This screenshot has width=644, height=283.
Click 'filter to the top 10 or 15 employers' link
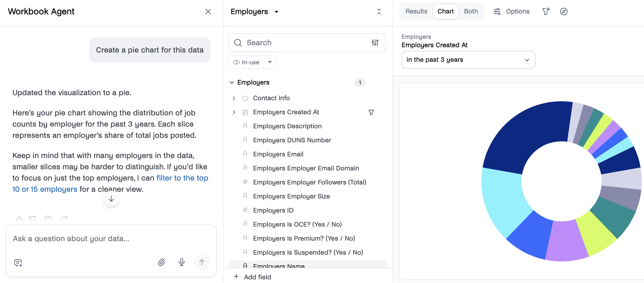click(110, 184)
